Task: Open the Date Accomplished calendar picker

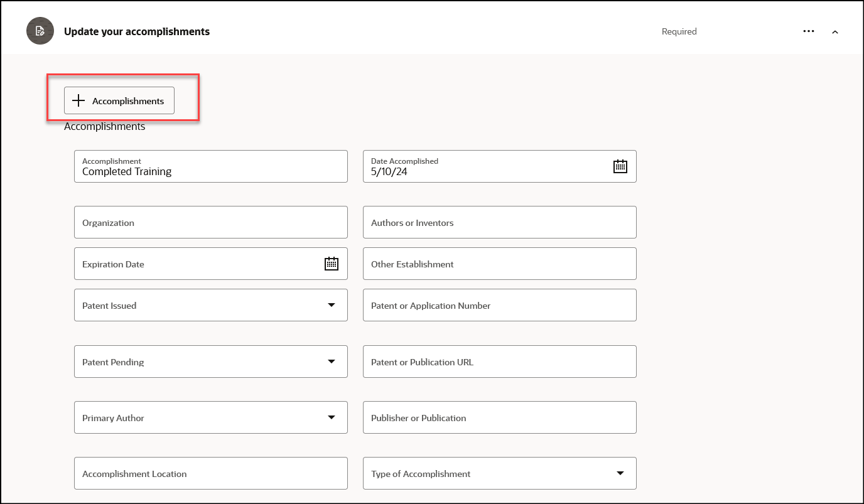Action: pyautogui.click(x=620, y=166)
